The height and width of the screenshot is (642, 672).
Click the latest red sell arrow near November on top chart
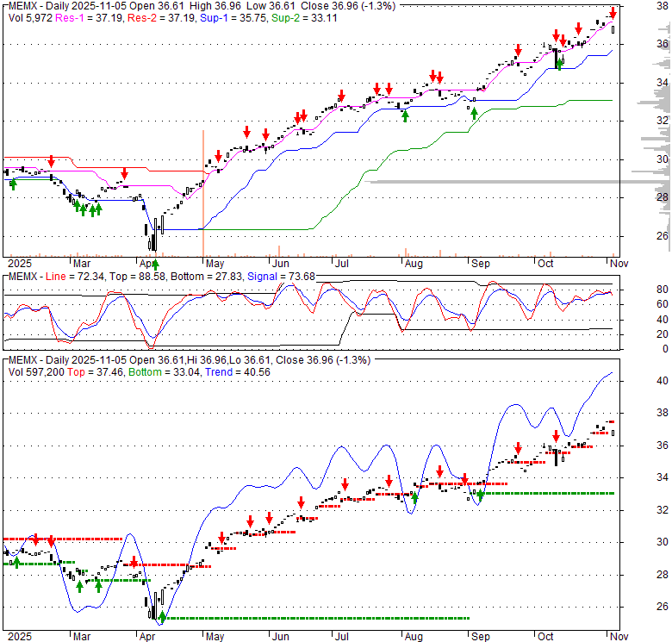coord(613,12)
